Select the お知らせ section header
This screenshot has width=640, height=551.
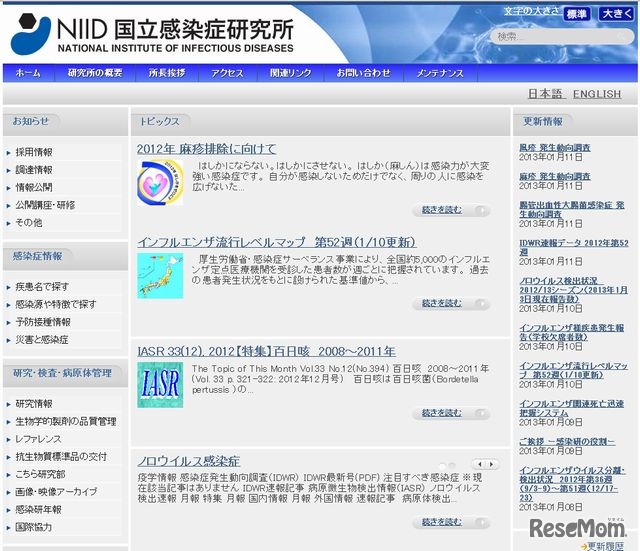point(31,121)
